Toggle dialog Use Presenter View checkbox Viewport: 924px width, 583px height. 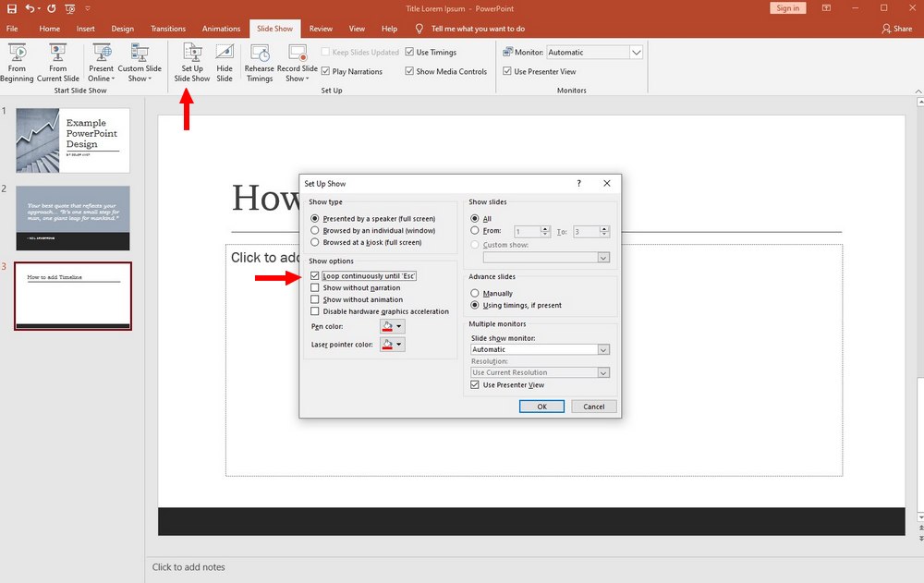[474, 385]
